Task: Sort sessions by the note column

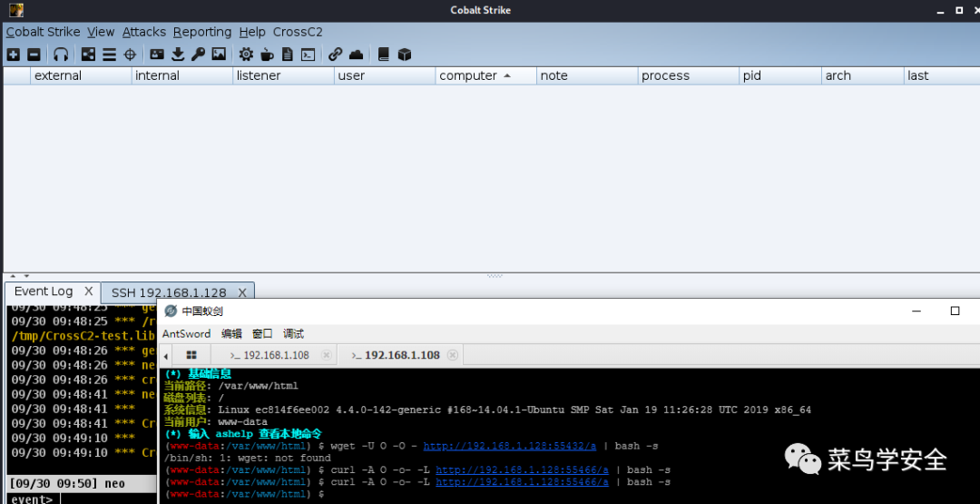Action: coord(587,75)
